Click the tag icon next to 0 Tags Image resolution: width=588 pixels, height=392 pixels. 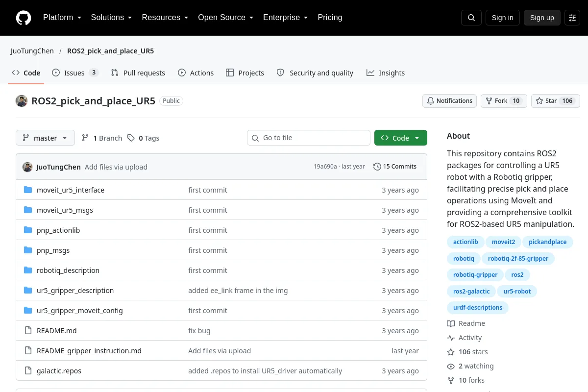[x=131, y=138]
